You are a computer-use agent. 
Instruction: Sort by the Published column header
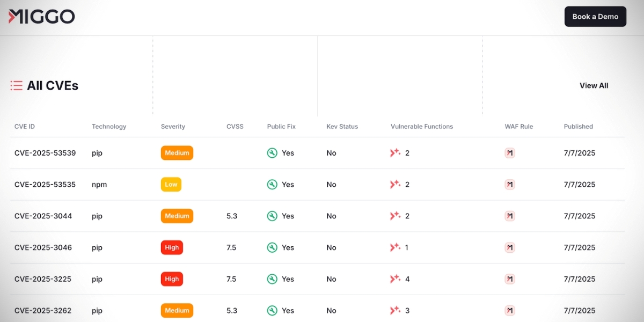(x=578, y=127)
